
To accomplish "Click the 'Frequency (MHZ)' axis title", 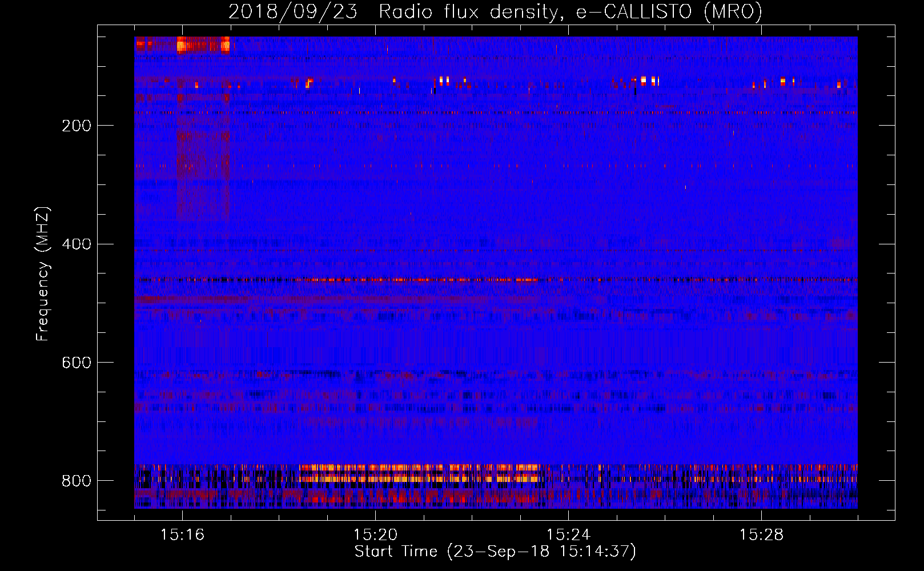I will point(43,274).
